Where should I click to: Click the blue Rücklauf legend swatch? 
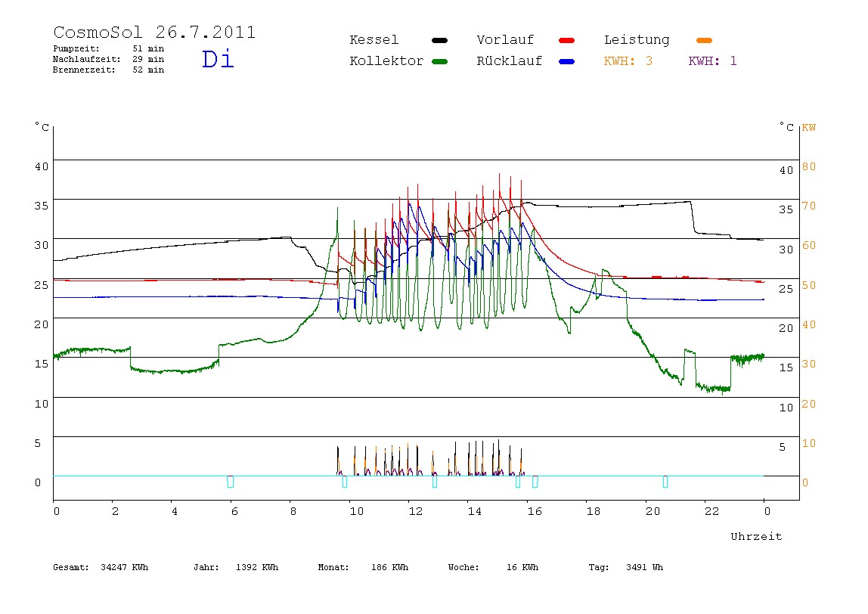[567, 61]
